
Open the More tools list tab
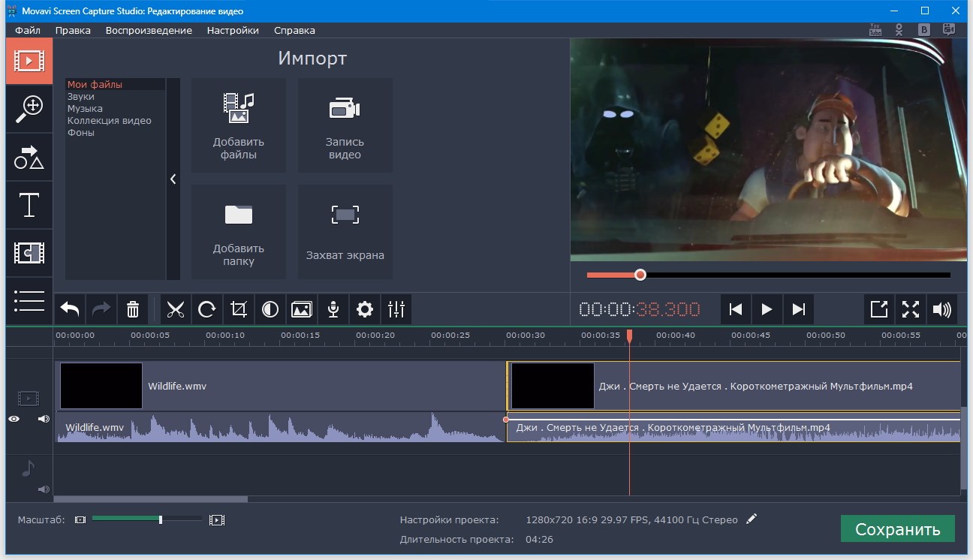[29, 301]
